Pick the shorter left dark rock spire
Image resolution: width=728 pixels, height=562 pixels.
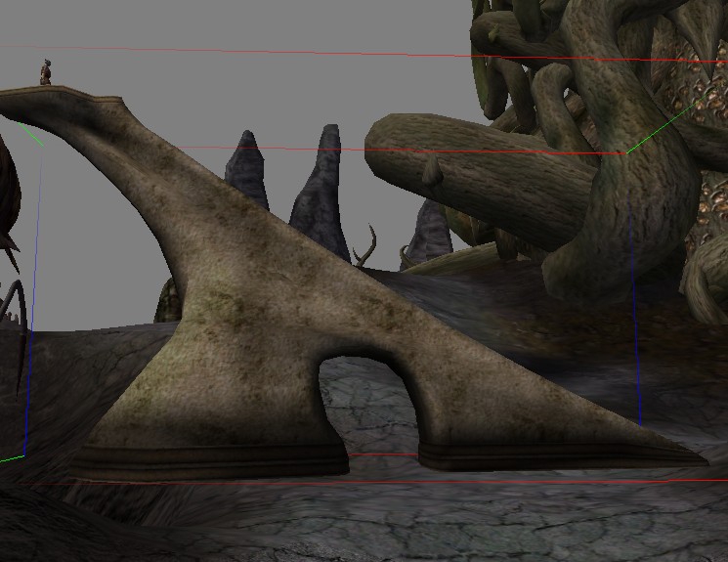click(247, 169)
